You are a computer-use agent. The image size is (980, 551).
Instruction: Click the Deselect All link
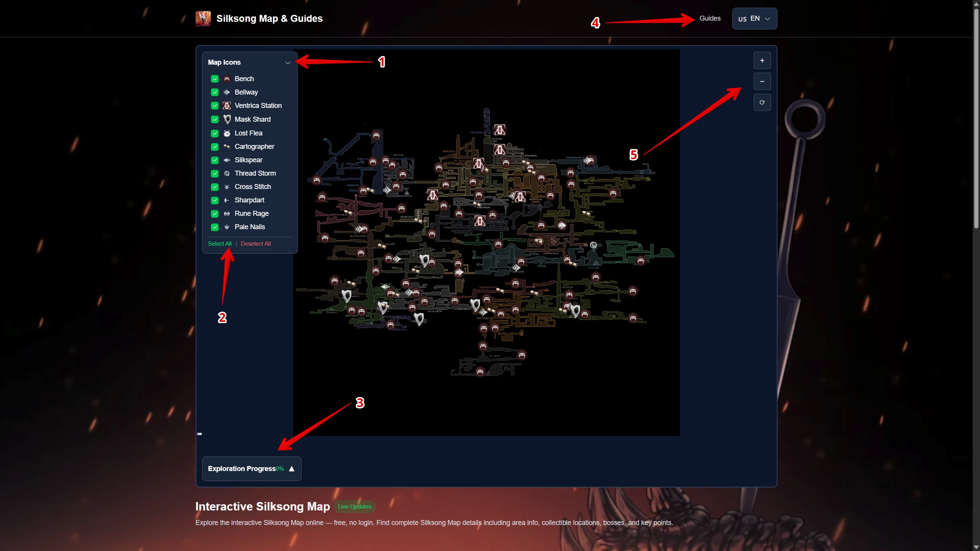pos(256,244)
